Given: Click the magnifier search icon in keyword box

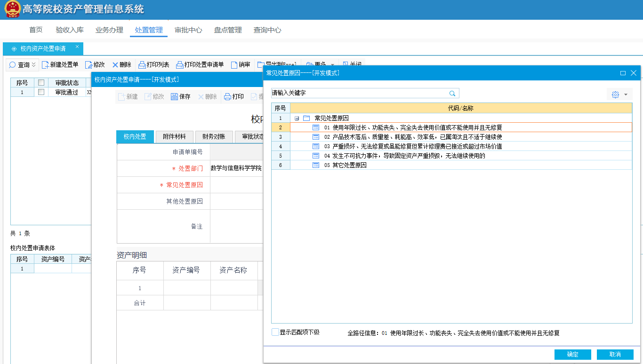Looking at the screenshot, I should point(452,94).
